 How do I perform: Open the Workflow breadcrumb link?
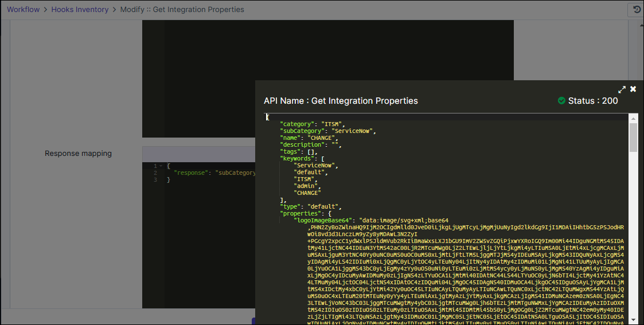point(23,9)
